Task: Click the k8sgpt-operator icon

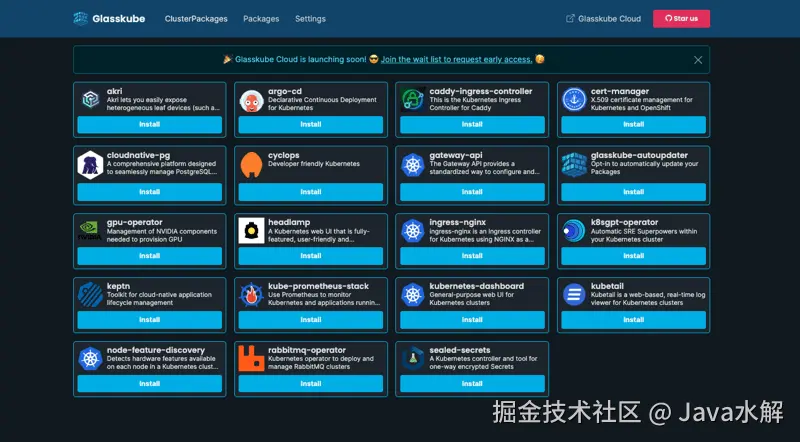Action: [574, 230]
